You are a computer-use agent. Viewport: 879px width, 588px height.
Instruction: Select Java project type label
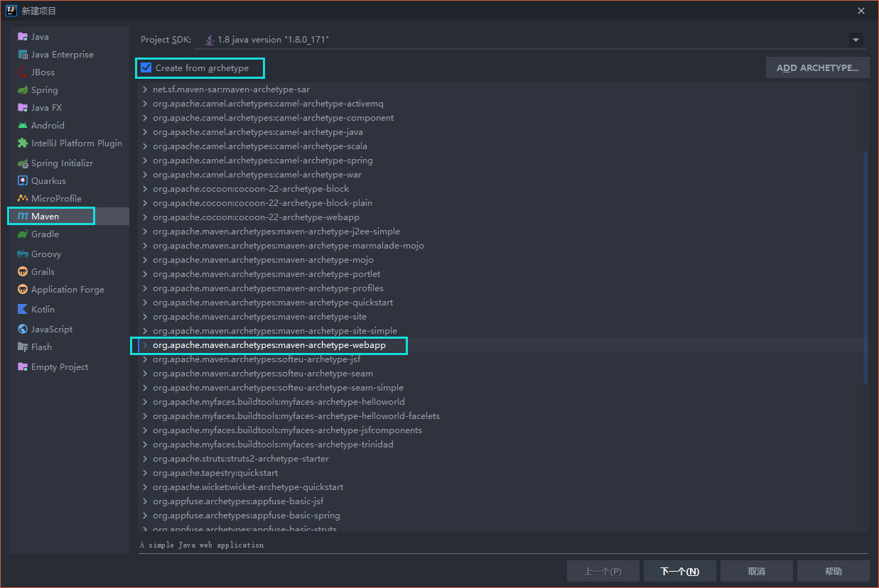click(40, 37)
